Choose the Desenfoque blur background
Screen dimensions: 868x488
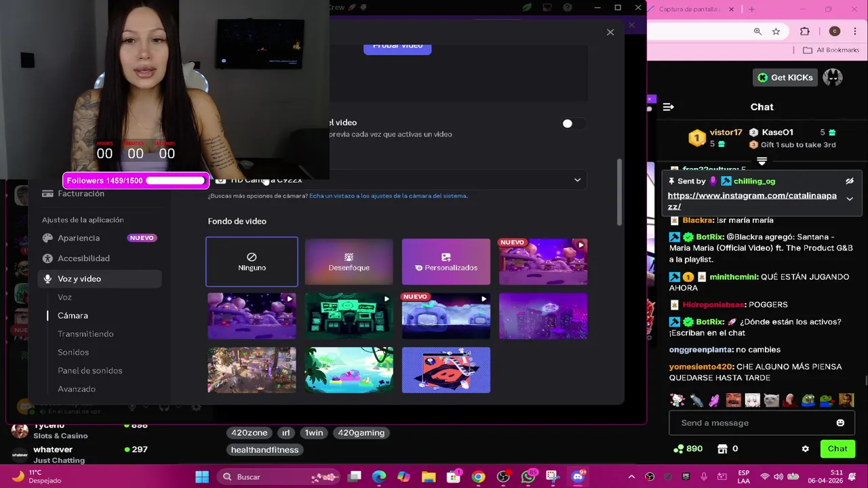pyautogui.click(x=349, y=262)
